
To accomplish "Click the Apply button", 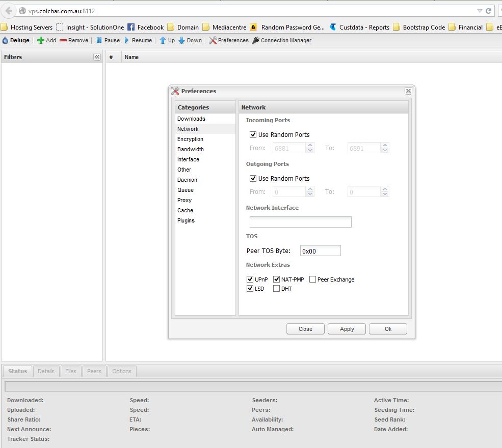I will (x=347, y=329).
